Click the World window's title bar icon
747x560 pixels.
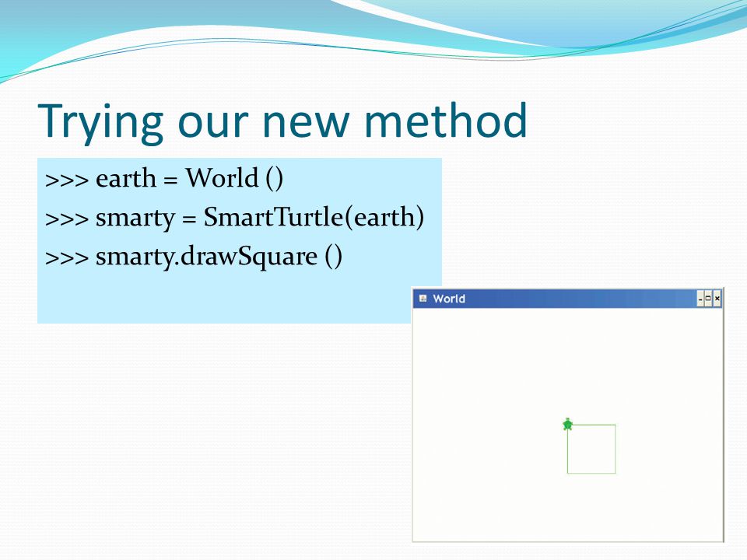(423, 299)
